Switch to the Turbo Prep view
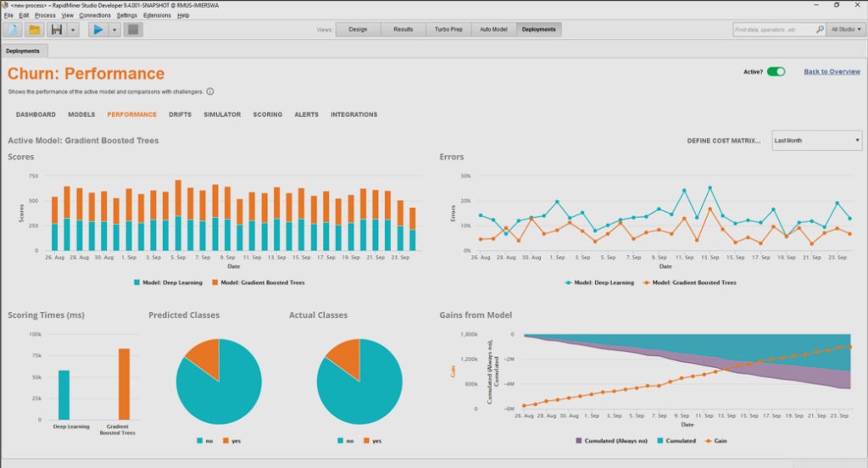Screen dimensions: 868x468 (x=448, y=30)
